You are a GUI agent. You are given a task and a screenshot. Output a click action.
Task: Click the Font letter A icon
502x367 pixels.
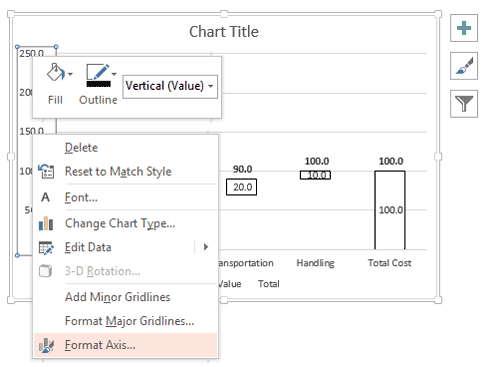46,197
